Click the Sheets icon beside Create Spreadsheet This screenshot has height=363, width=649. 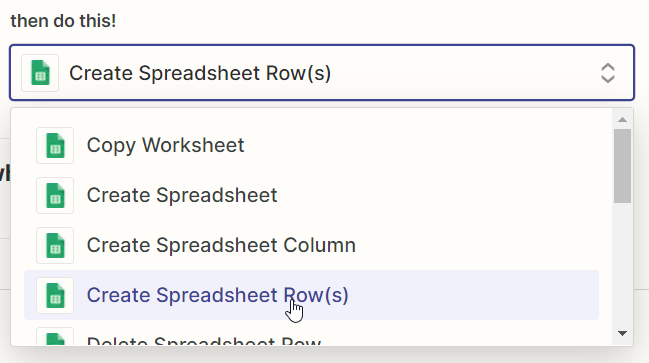[55, 195]
